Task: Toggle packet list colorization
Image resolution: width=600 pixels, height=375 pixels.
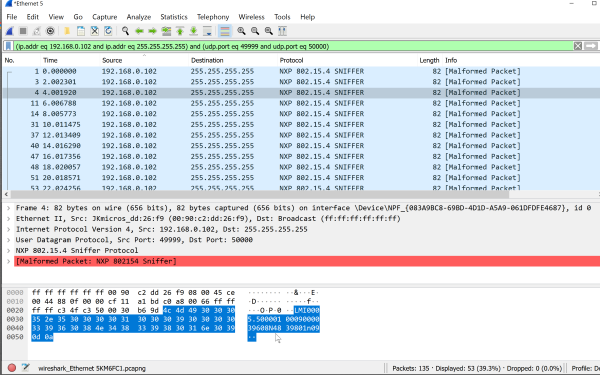Action: [x=225, y=31]
